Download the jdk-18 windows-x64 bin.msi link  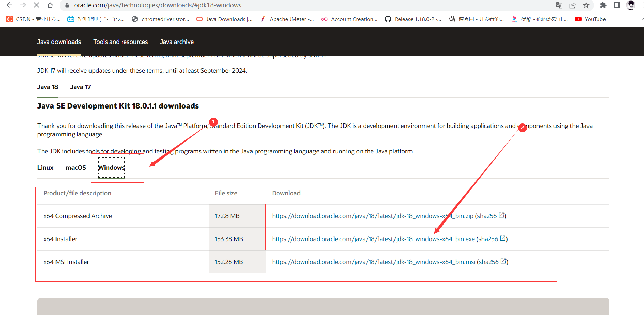coord(374,262)
